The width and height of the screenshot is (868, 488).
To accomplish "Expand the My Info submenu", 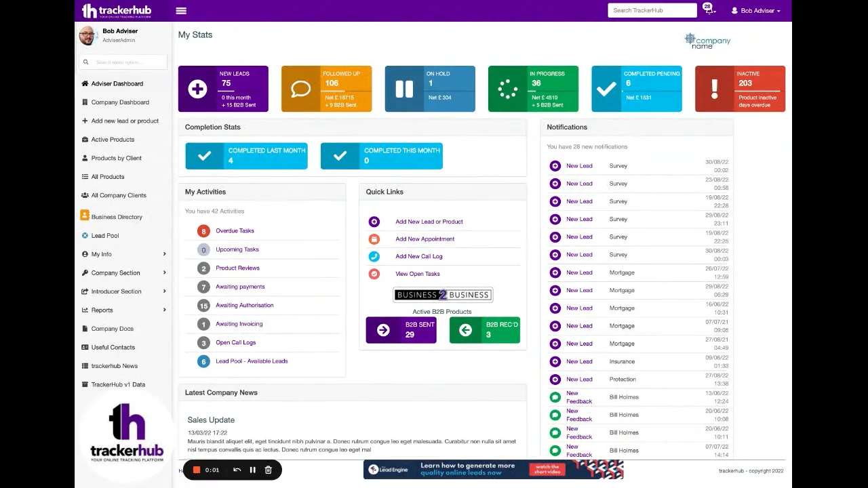I will (x=164, y=254).
